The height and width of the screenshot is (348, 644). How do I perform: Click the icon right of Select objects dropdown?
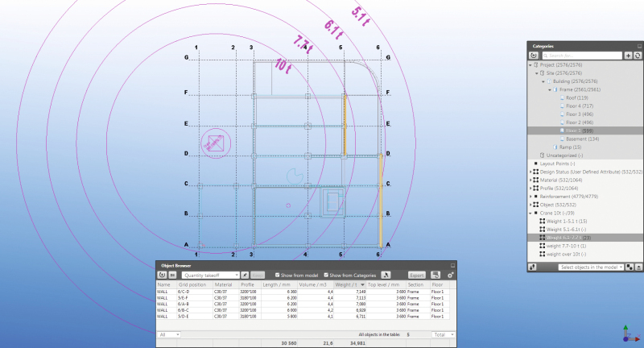(630, 267)
